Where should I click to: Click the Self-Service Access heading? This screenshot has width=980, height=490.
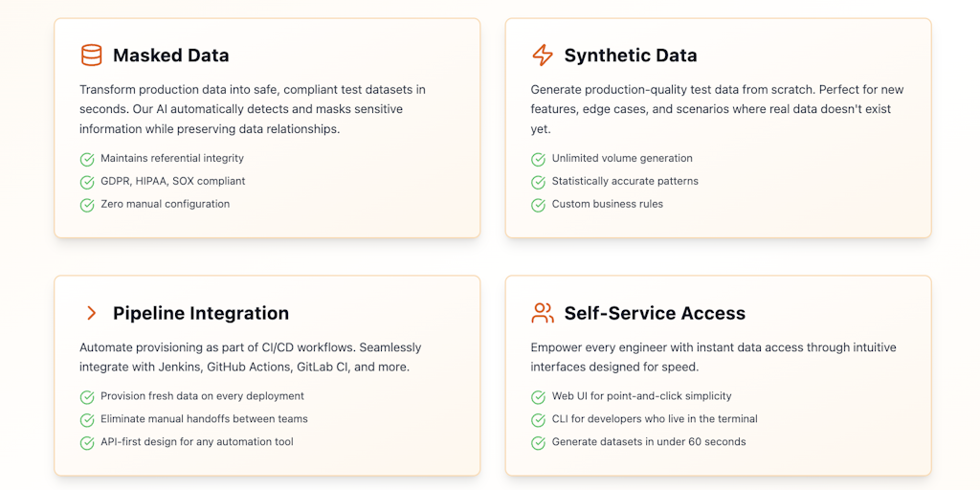click(655, 313)
